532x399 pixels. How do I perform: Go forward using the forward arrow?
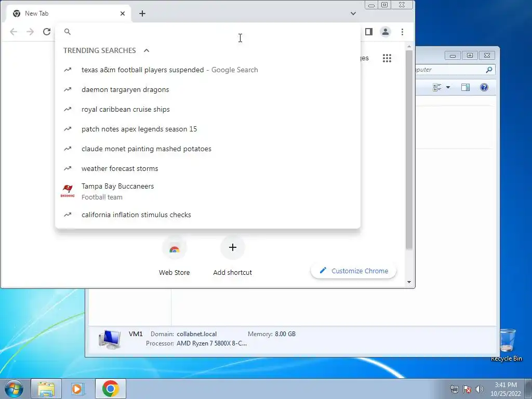30,32
